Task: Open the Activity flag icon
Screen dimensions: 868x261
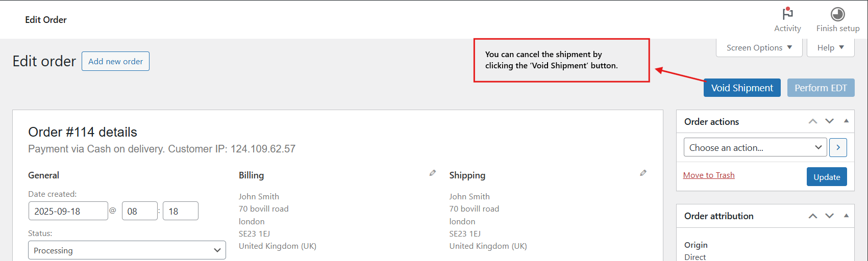Action: coord(787,14)
